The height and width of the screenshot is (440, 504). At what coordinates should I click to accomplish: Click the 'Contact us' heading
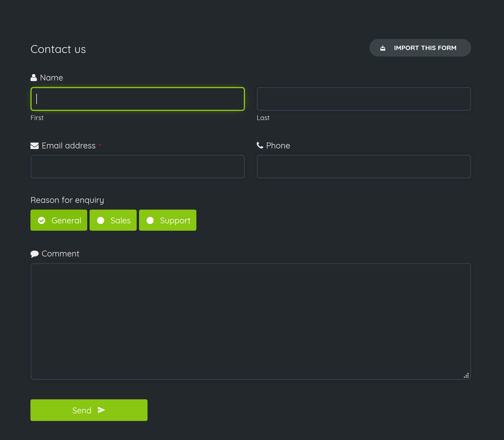(x=58, y=49)
